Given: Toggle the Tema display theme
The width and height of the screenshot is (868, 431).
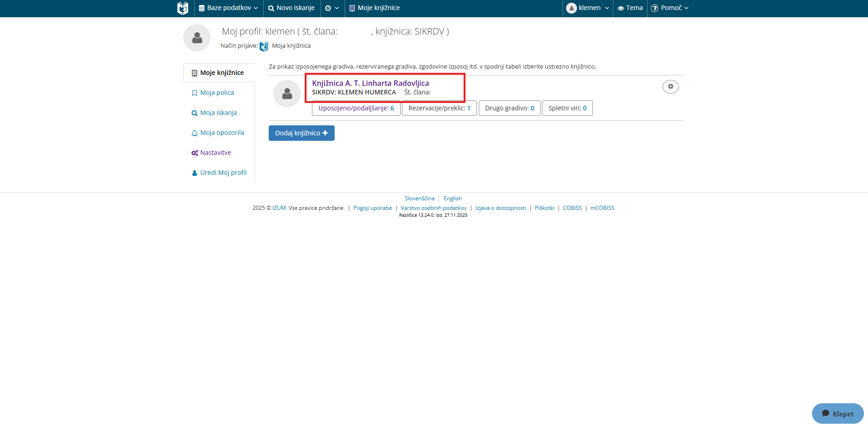Looking at the screenshot, I should [630, 8].
